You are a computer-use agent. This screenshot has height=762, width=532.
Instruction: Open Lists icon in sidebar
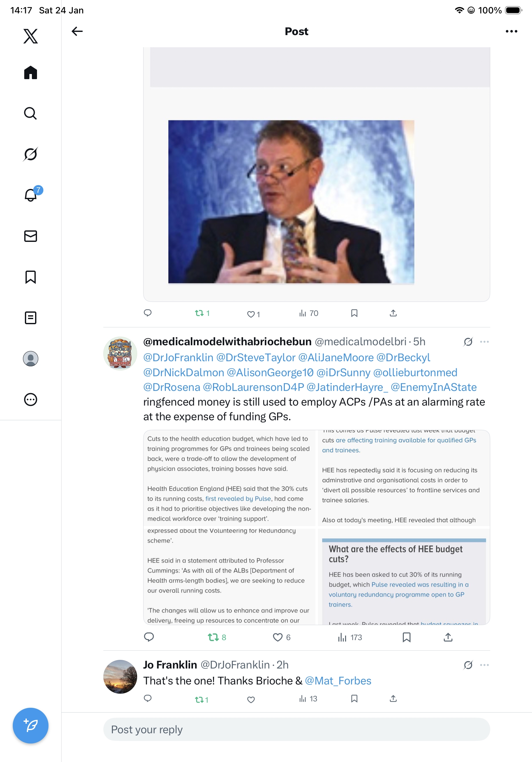pos(31,317)
